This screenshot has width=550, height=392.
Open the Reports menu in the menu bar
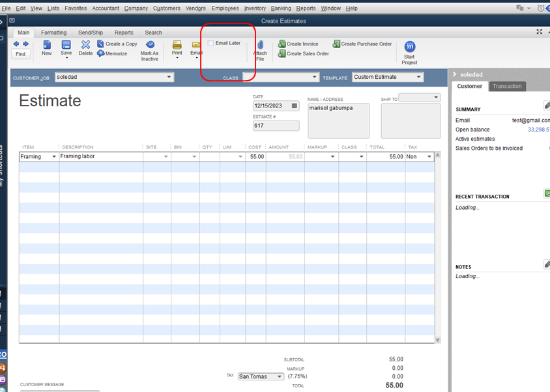pos(306,8)
